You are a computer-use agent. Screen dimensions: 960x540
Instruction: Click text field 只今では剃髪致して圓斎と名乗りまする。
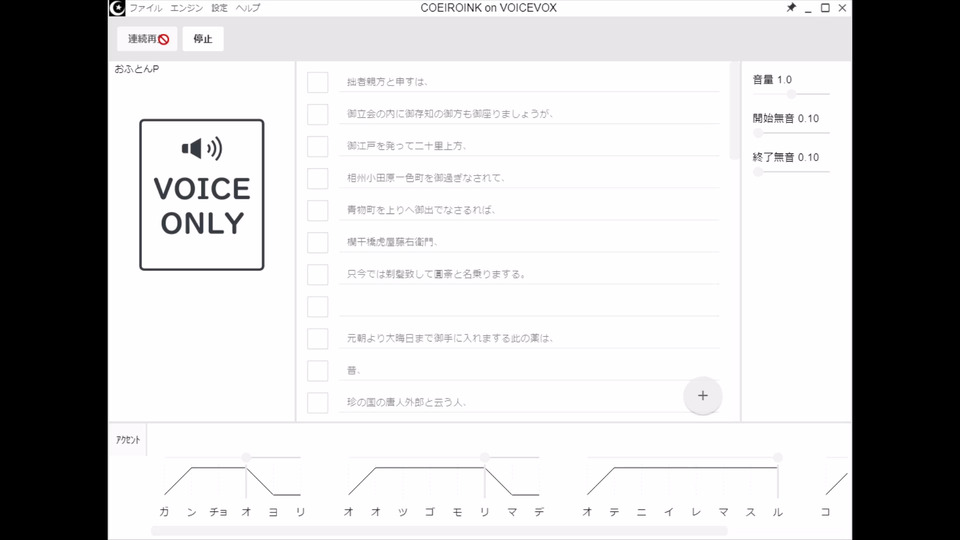[529, 274]
